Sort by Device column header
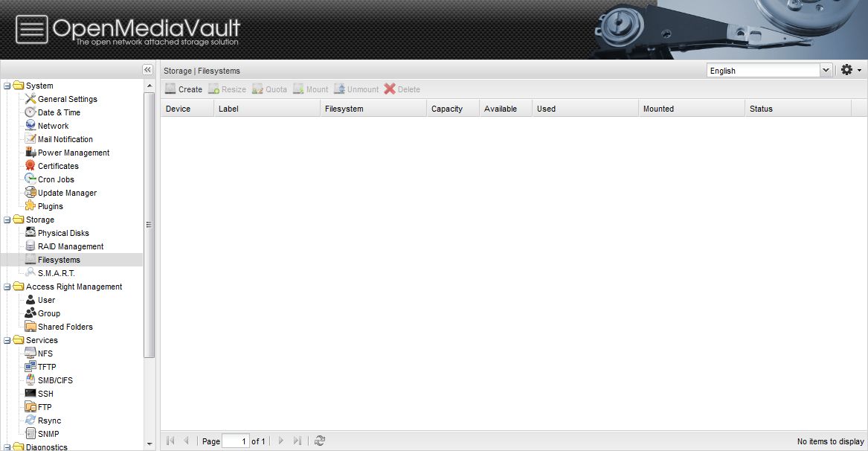This screenshot has width=868, height=451. [x=187, y=109]
